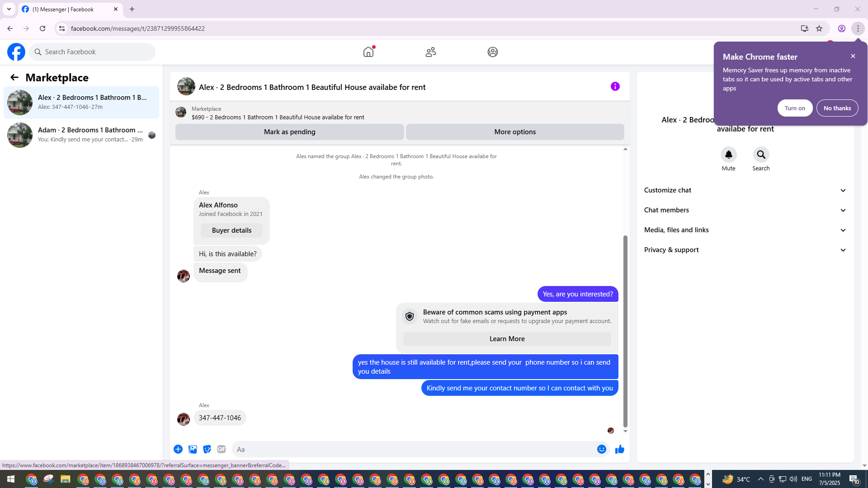
Task: Open the emoji picker in message box
Action: coord(601,449)
